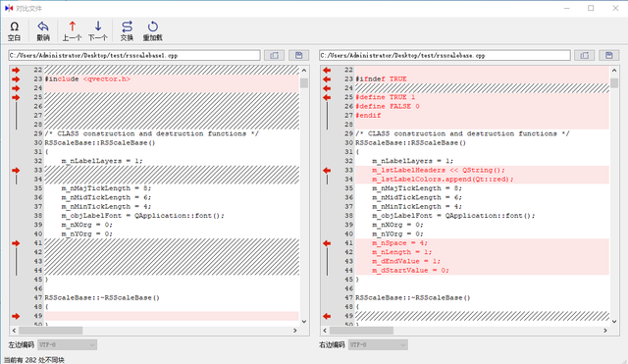Save the right file with disk icon
This screenshot has width=628, height=364.
[x=609, y=55]
